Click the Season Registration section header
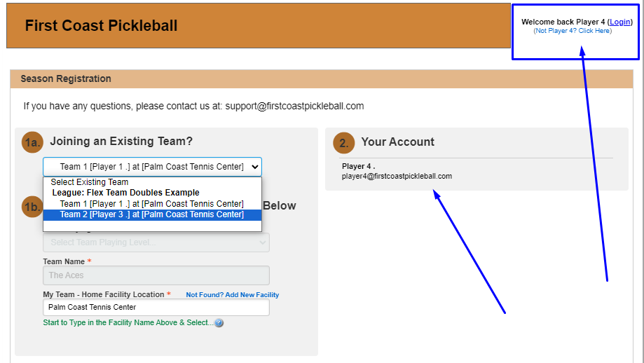The width and height of the screenshot is (644, 363). pos(66,78)
